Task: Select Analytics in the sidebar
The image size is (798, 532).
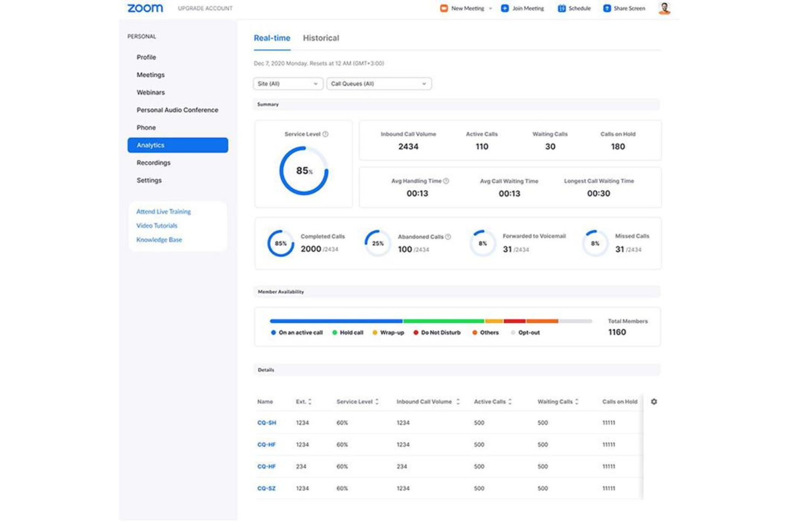Action: [x=177, y=145]
